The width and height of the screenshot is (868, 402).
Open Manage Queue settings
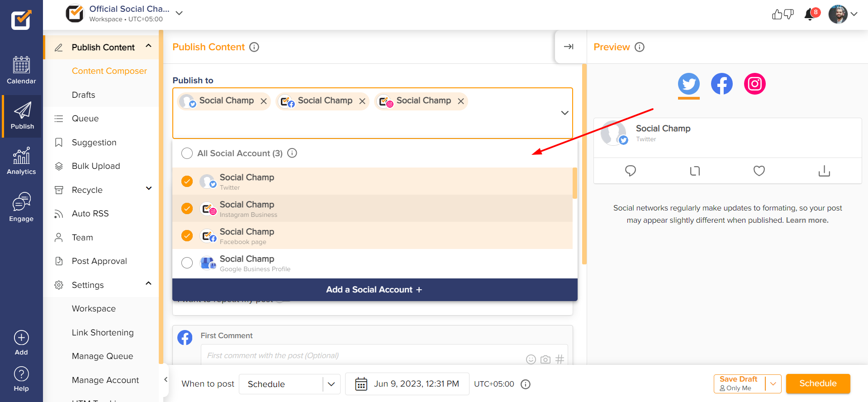coord(103,356)
